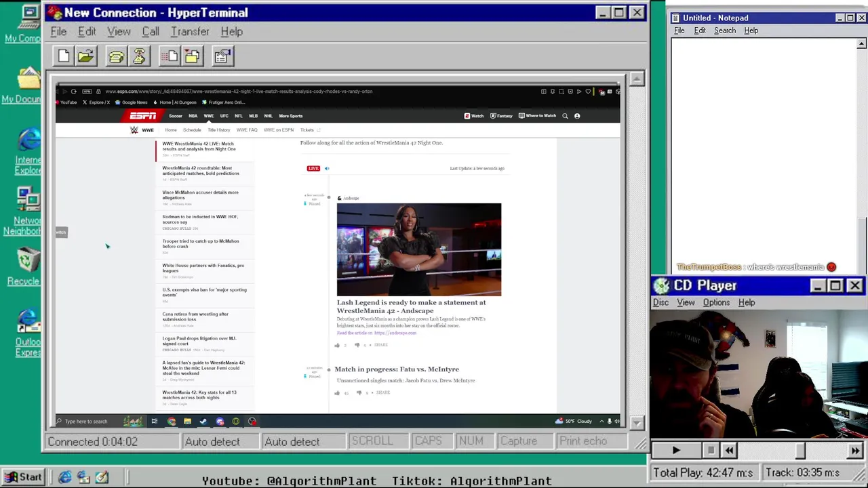Open the Lash Legend article headline
Image resolution: width=868 pixels, height=488 pixels.
[411, 306]
